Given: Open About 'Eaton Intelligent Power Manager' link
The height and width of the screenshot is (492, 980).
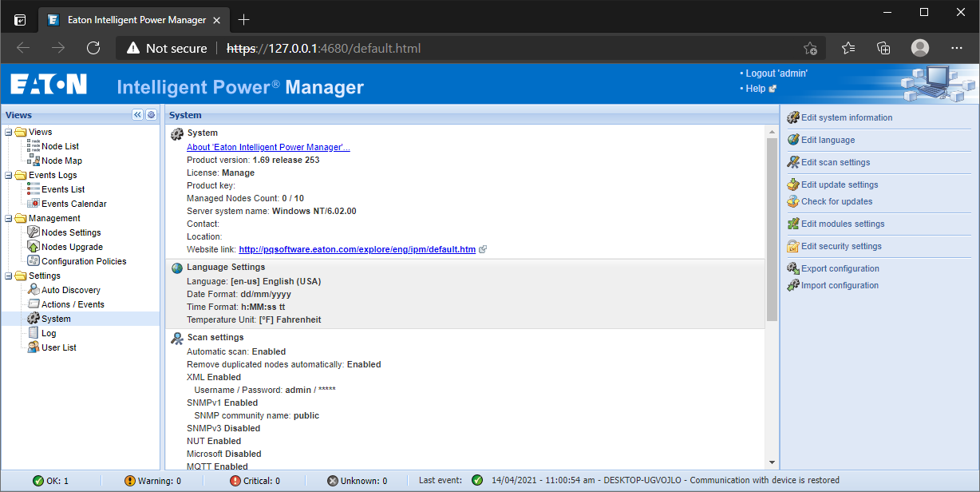Looking at the screenshot, I should 268,147.
